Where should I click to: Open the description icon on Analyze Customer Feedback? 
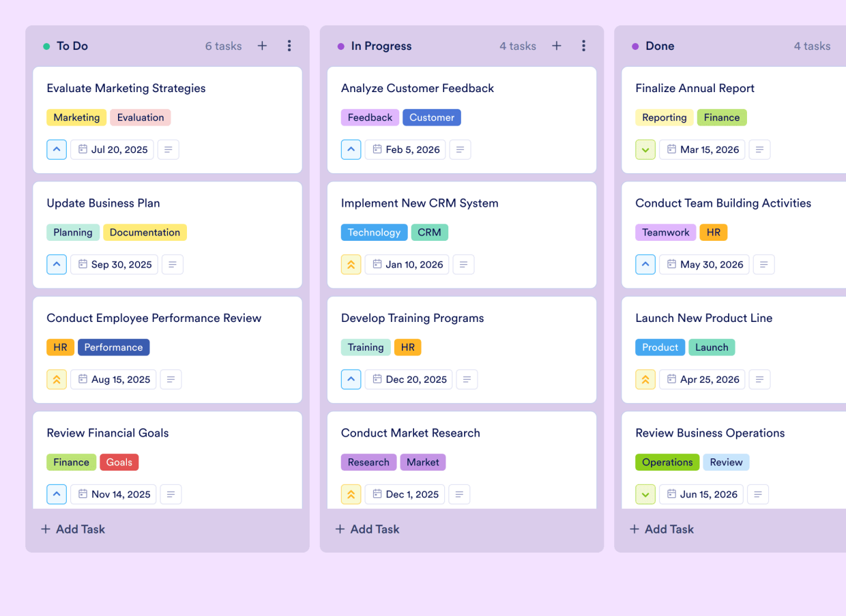(x=460, y=149)
